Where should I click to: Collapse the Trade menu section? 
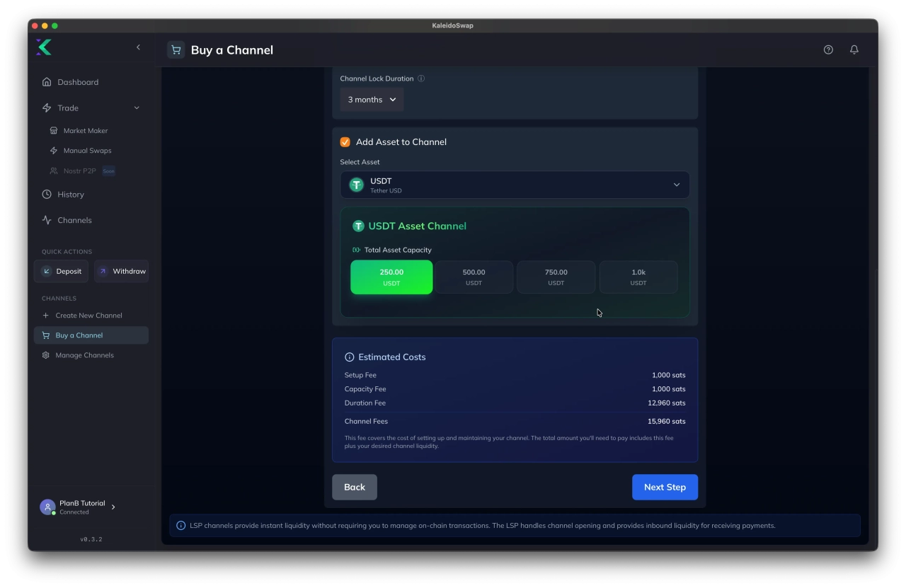[137, 108]
